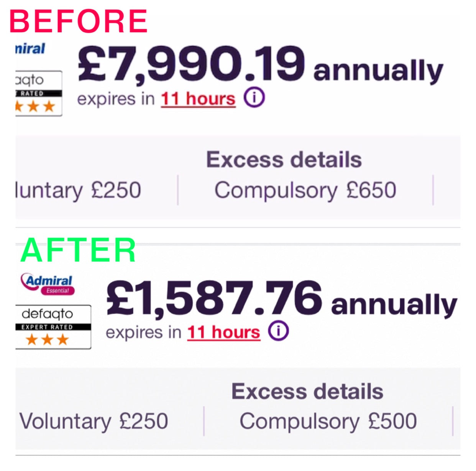Click the info icon beside the £1,587.76 quote expiry
The height and width of the screenshot is (471, 476).
(278, 331)
